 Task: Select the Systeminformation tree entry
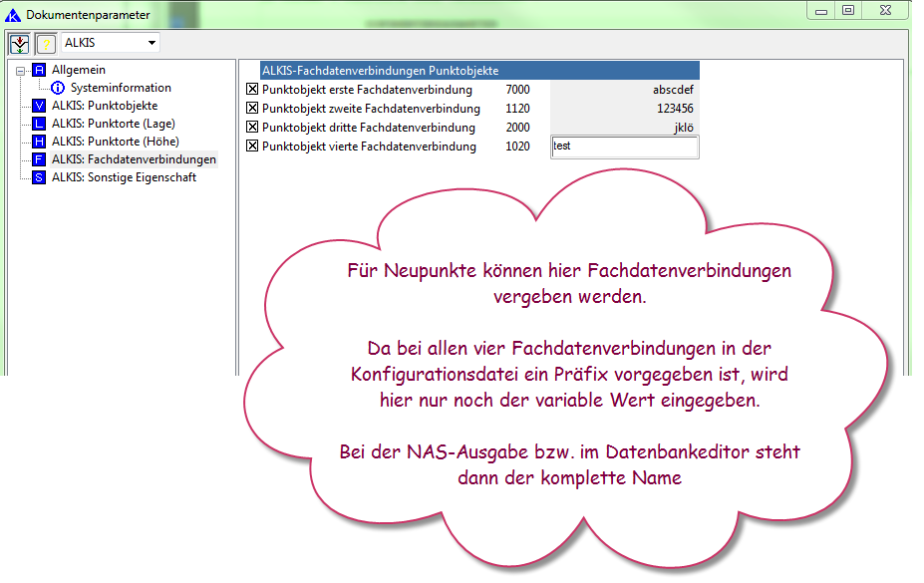tap(121, 88)
